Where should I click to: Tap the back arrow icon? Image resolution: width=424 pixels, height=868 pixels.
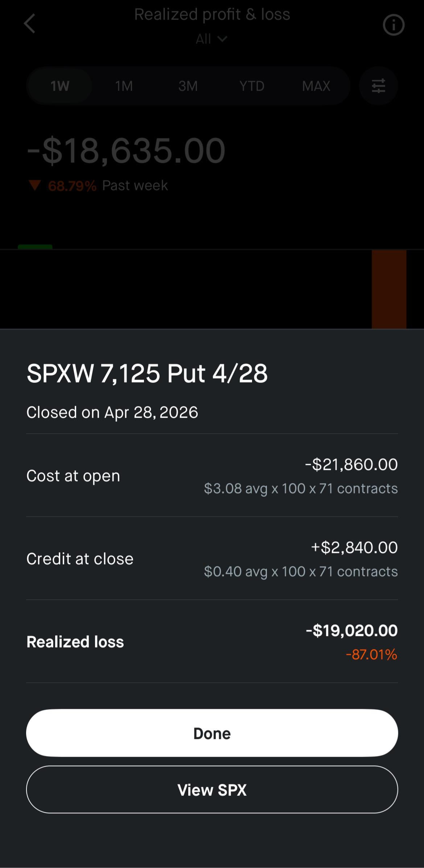point(29,24)
